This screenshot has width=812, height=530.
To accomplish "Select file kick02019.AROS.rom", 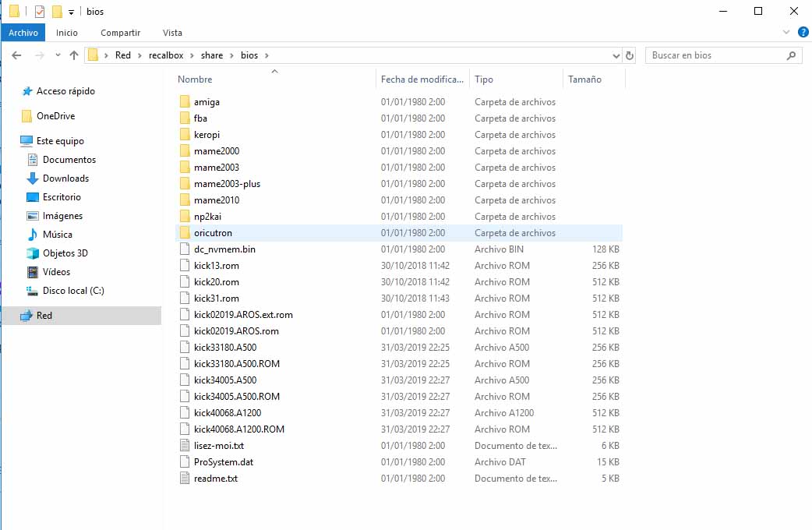I will 236,331.
